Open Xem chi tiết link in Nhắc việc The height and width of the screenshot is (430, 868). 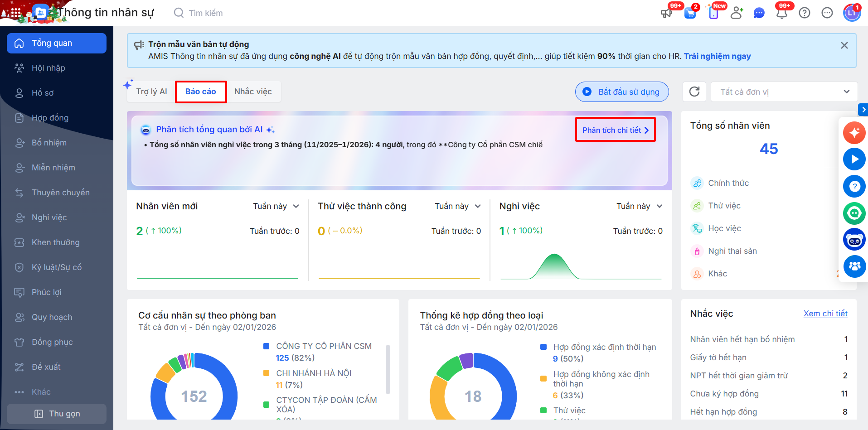click(x=825, y=314)
